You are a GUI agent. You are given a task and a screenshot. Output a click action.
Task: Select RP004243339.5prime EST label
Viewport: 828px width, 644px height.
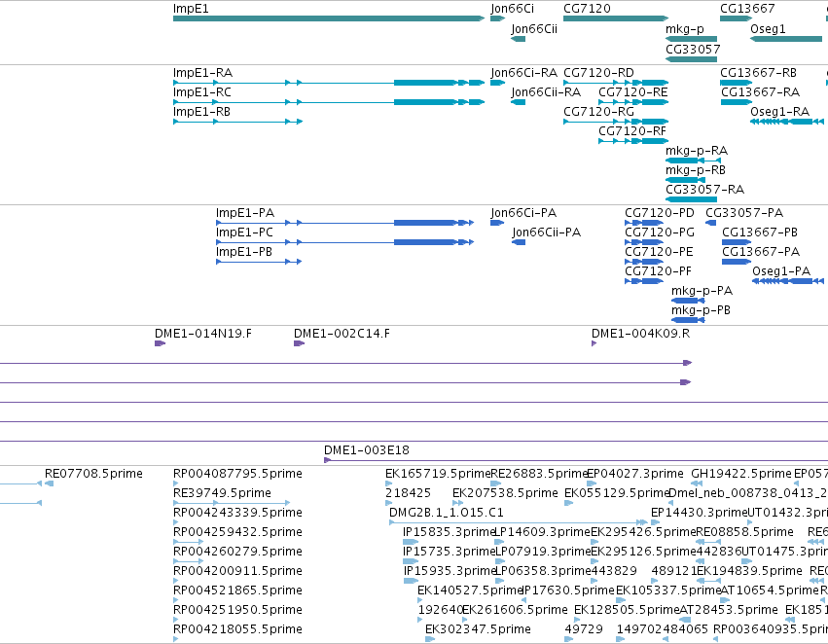(237, 513)
